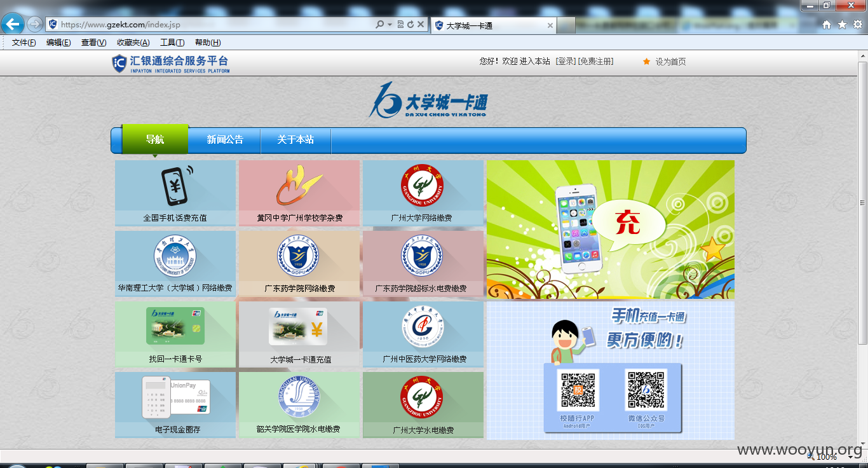
Task: Switch to the 新闻公告 tab
Action: click(225, 139)
